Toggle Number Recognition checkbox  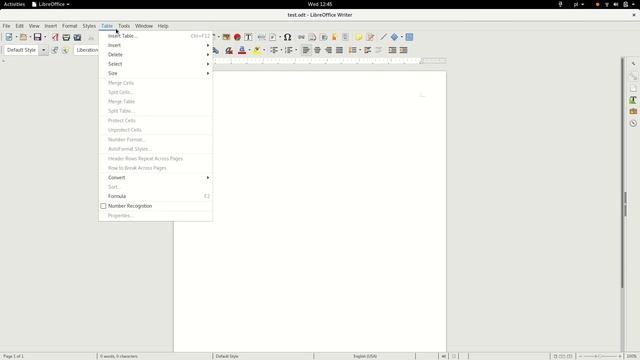[x=103, y=206]
